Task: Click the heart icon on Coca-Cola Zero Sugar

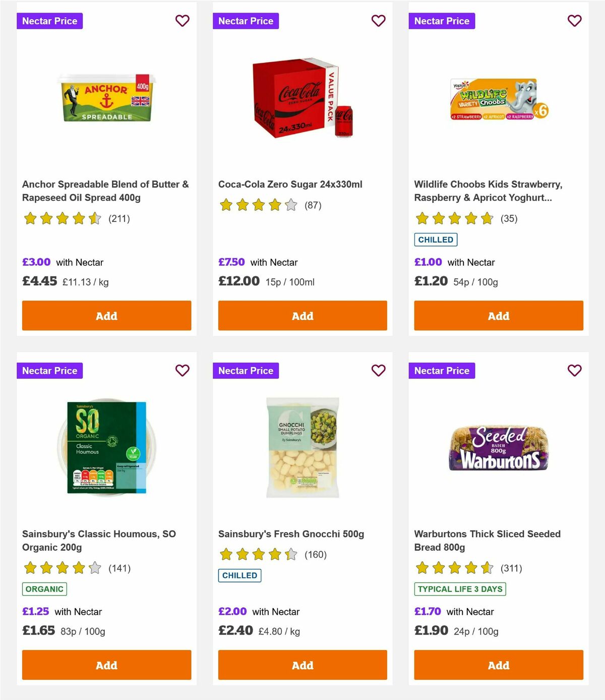Action: [378, 21]
